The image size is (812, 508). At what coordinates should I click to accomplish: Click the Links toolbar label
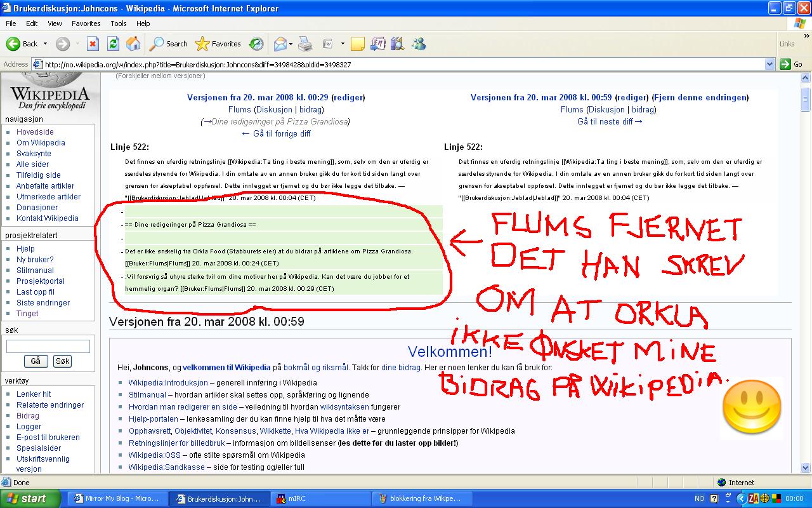click(787, 44)
